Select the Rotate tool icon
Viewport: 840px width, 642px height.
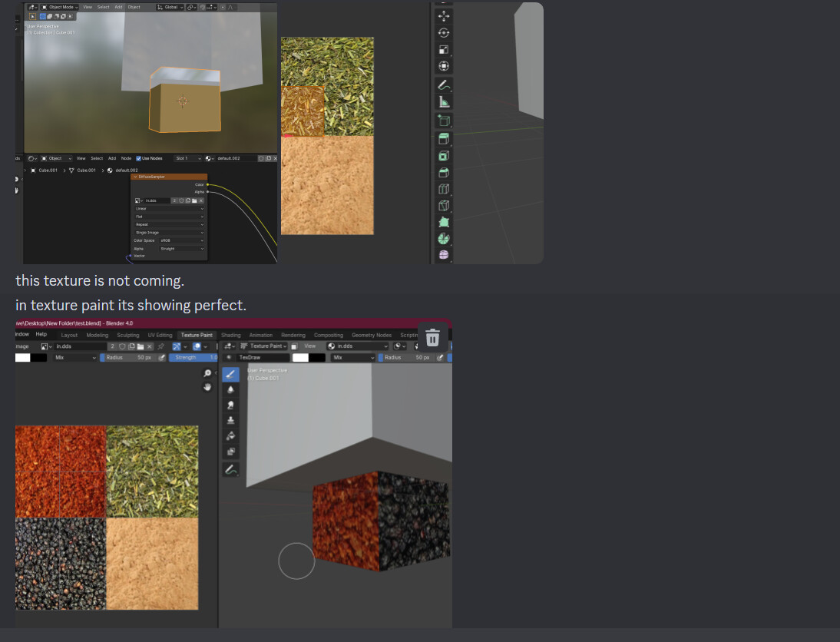pyautogui.click(x=444, y=33)
